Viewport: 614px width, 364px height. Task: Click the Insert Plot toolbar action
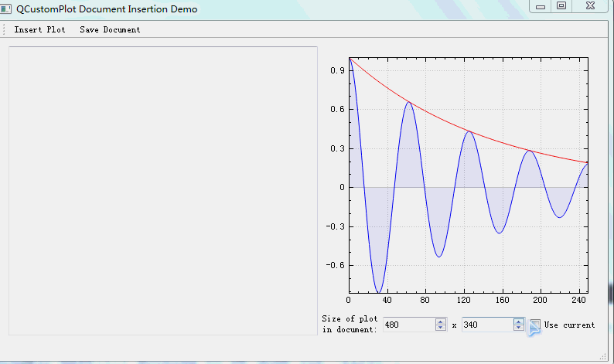(x=39, y=29)
